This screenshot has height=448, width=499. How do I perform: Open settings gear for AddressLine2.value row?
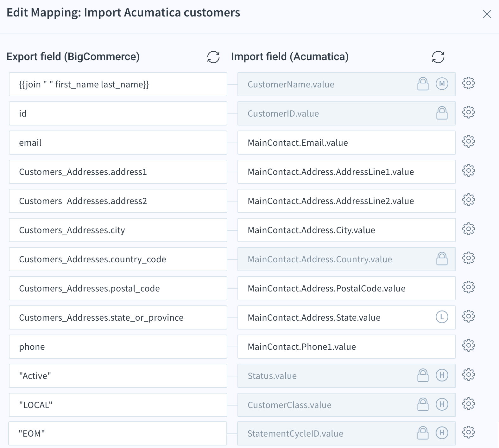[469, 200]
